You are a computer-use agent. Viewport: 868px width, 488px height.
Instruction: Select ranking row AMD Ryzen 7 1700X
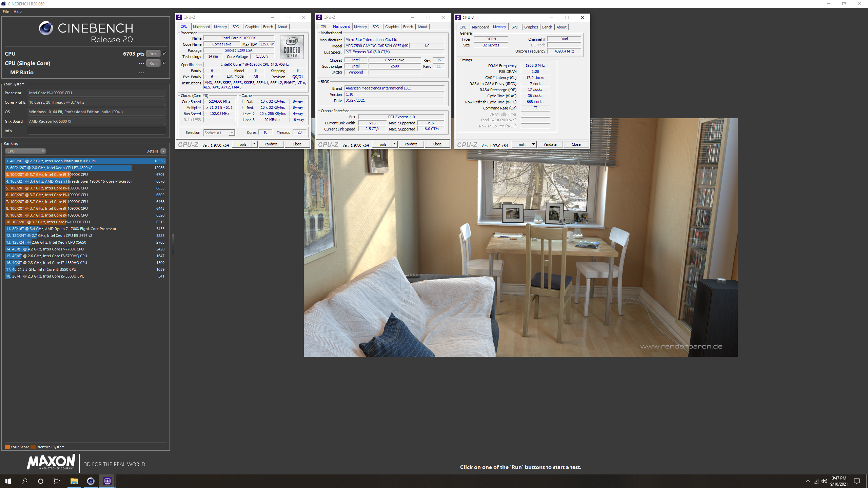click(x=85, y=229)
